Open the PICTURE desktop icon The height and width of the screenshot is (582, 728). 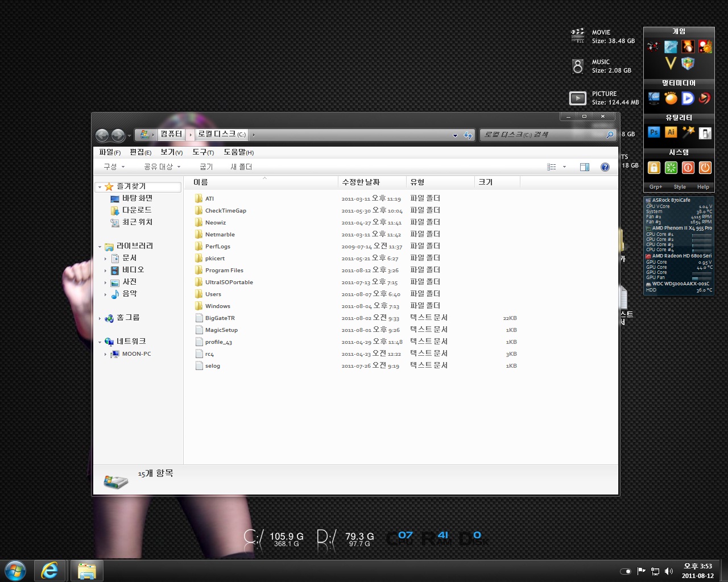578,98
